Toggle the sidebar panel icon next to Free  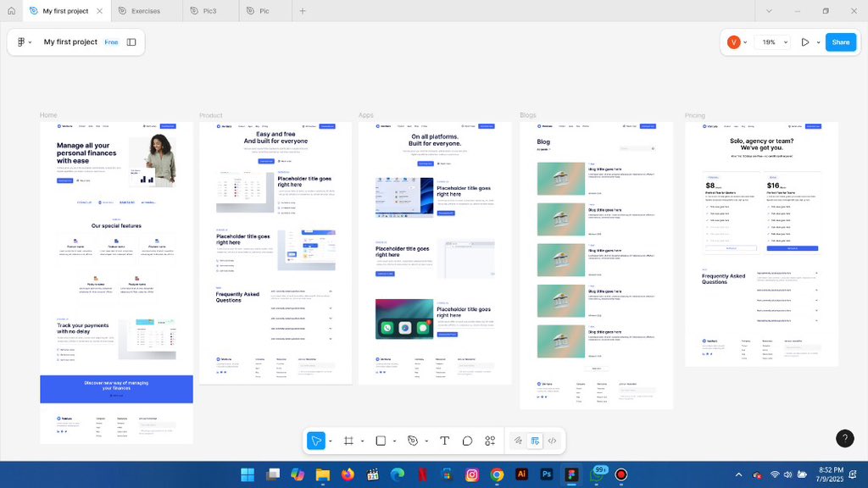pyautogui.click(x=131, y=42)
